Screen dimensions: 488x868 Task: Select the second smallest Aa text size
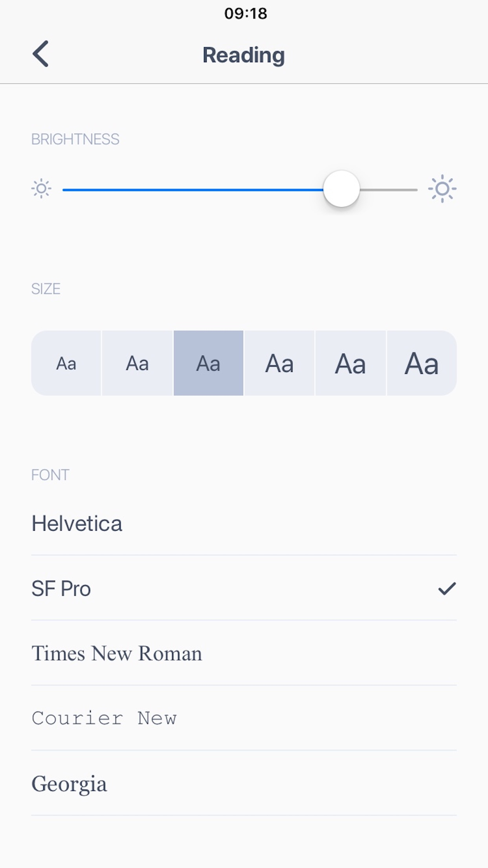click(137, 363)
